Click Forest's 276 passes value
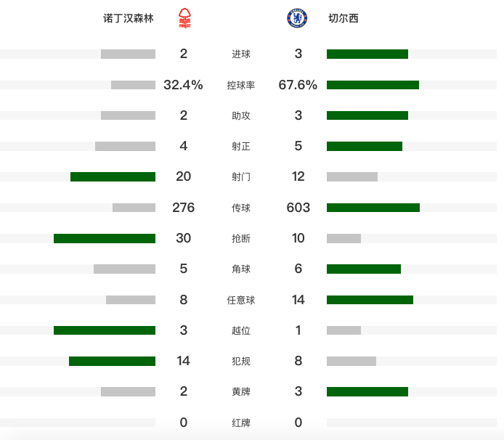Screen dimensions: 504x440 (183, 208)
